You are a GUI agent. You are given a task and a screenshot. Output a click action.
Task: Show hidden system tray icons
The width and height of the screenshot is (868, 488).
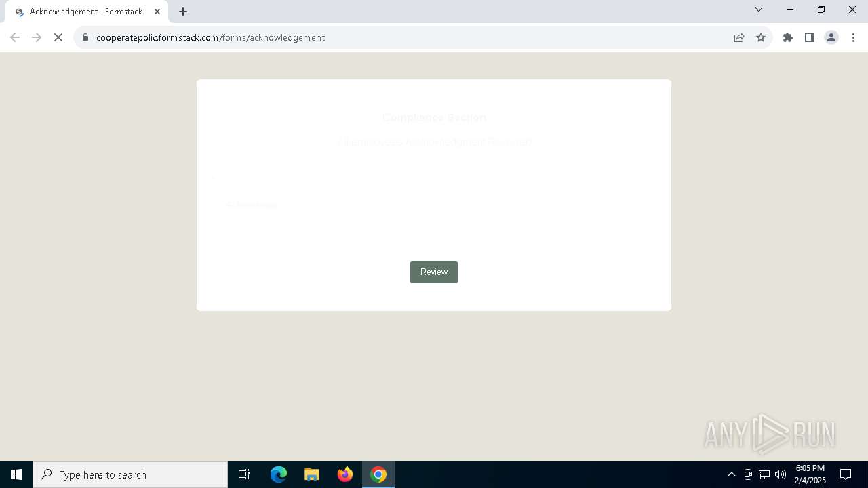(x=732, y=474)
